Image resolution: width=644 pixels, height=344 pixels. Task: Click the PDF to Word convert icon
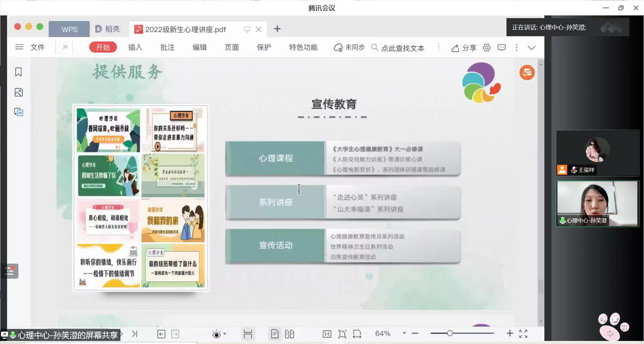tap(18, 112)
